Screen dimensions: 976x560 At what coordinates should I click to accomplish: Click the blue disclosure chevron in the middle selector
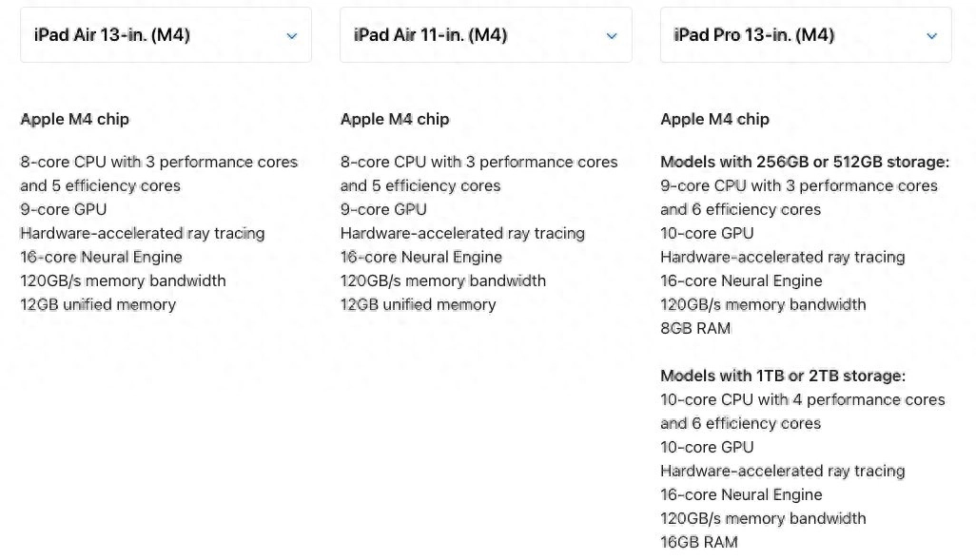point(612,35)
